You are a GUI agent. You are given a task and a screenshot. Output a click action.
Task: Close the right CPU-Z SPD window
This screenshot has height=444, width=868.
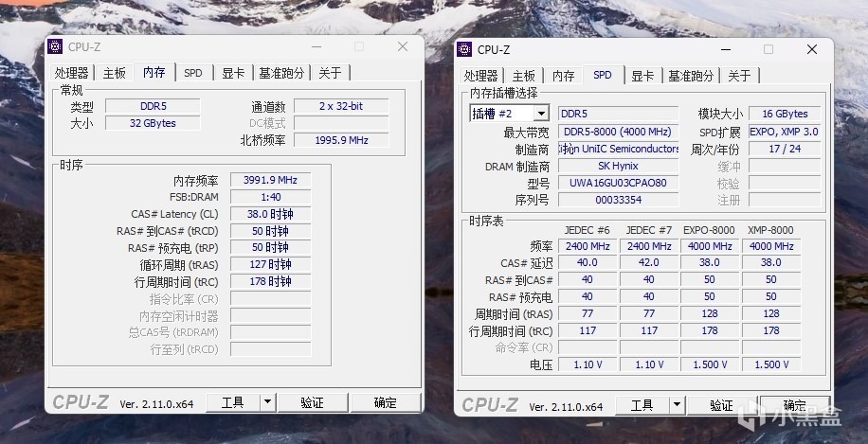811,49
